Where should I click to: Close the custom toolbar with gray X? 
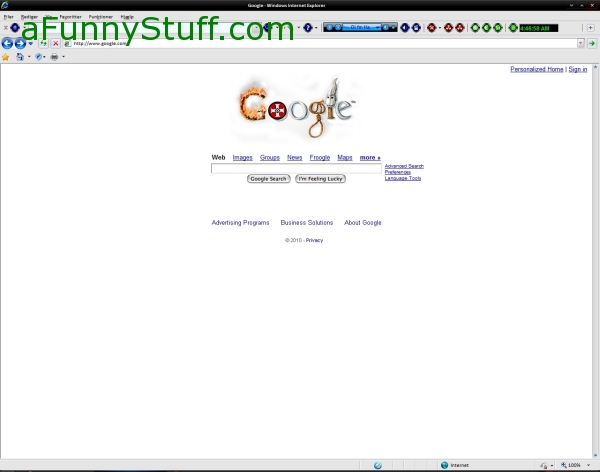5,28
